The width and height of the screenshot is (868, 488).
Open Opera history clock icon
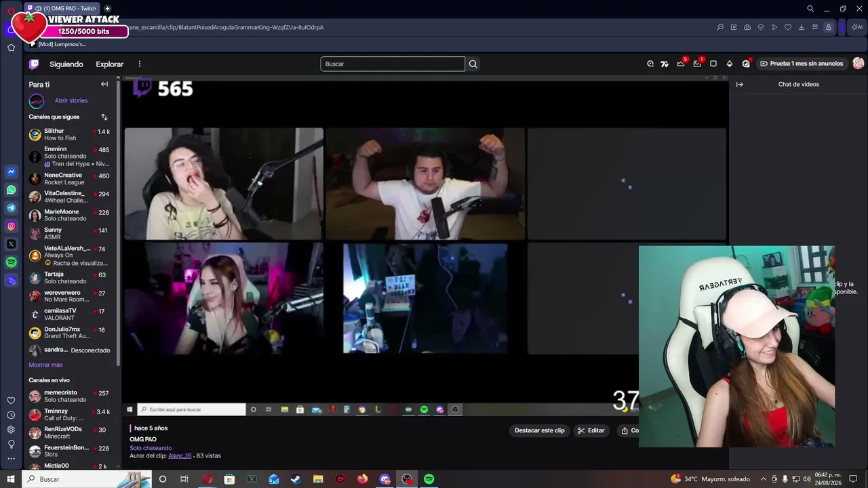pos(11,415)
